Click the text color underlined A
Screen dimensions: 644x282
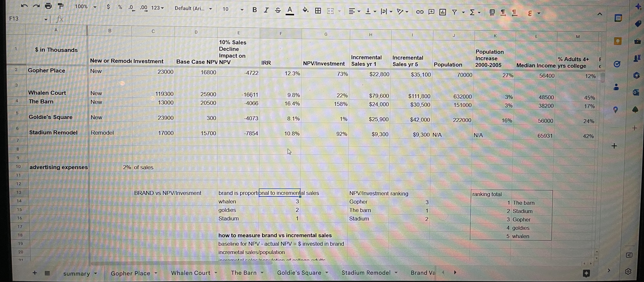tap(289, 11)
